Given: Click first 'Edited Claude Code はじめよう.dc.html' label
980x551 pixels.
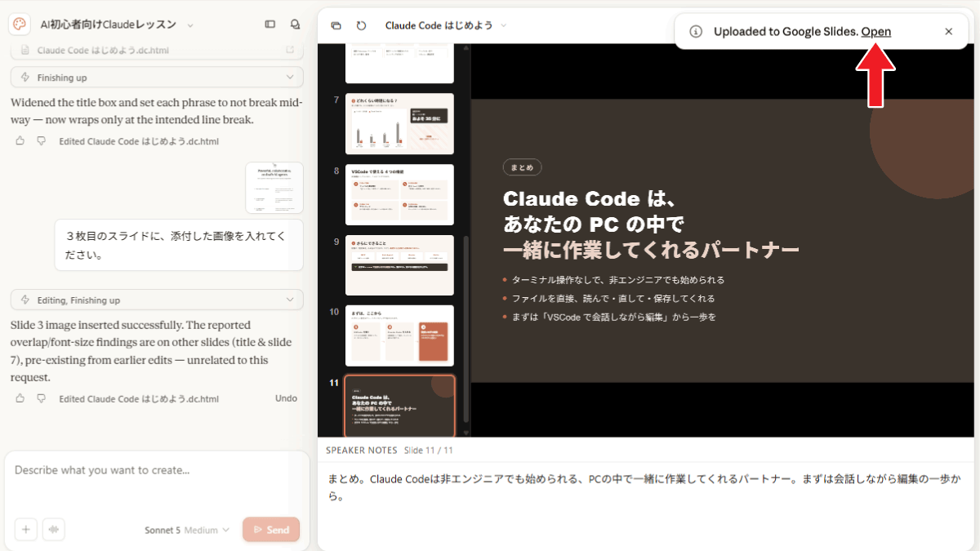Looking at the screenshot, I should pyautogui.click(x=139, y=141).
